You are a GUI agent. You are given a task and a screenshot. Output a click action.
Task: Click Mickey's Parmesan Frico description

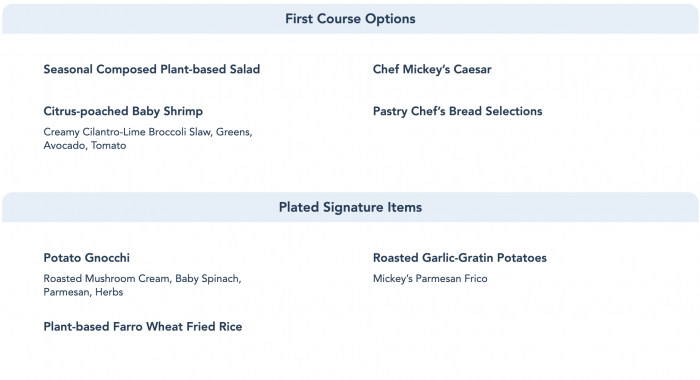click(x=430, y=279)
